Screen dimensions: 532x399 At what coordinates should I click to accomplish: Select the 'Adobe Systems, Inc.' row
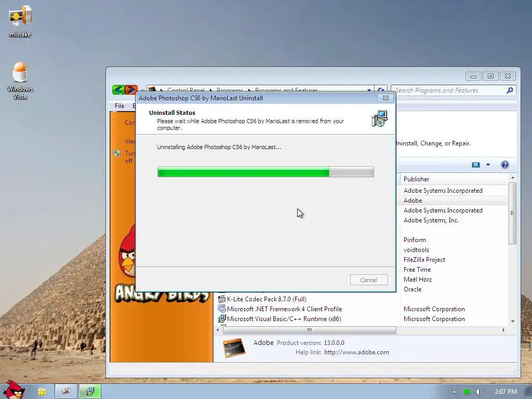coord(431,220)
